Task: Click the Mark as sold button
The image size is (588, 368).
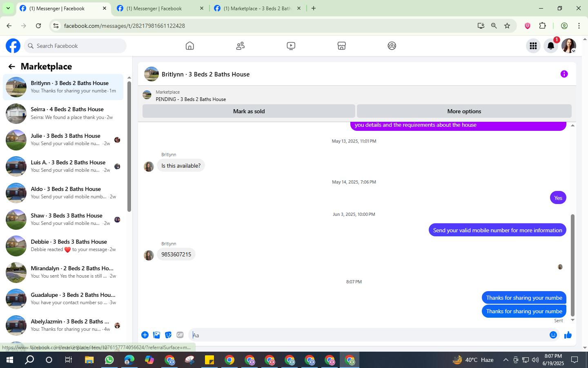Action: tap(249, 111)
